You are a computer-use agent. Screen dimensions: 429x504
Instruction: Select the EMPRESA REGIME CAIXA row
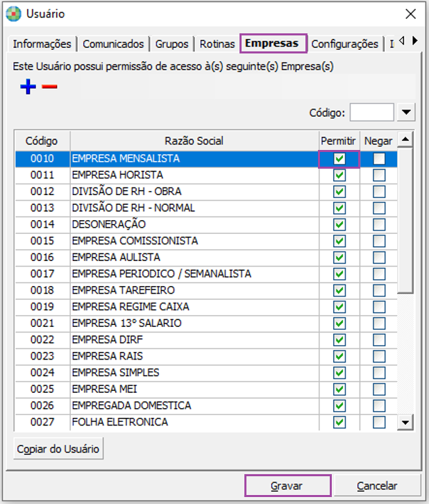click(x=206, y=307)
